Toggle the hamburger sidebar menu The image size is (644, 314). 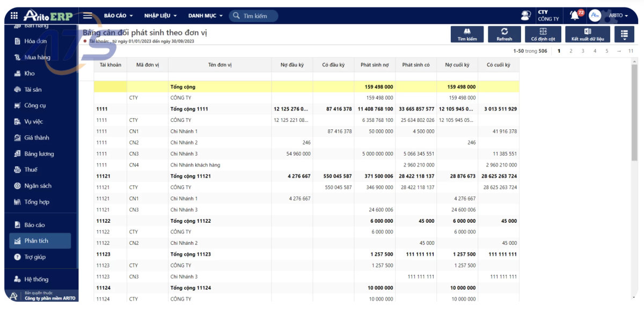[87, 16]
